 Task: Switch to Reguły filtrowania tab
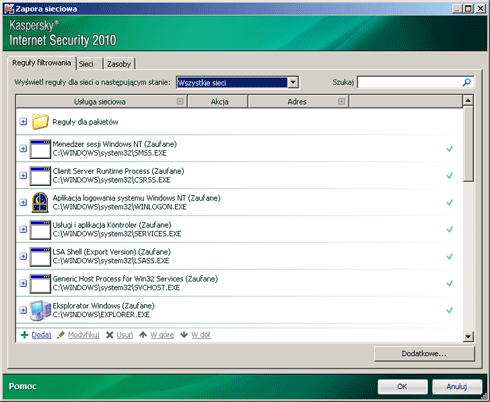[41, 63]
